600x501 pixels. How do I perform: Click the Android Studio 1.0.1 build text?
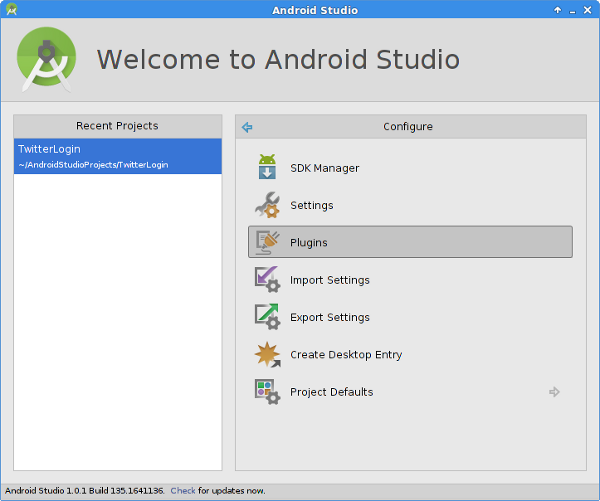pos(85,491)
